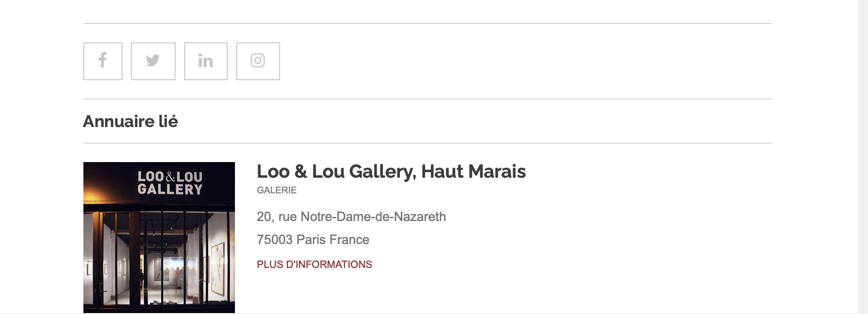This screenshot has width=868, height=314.
Task: Click the GALERIE category label
Action: tap(276, 190)
